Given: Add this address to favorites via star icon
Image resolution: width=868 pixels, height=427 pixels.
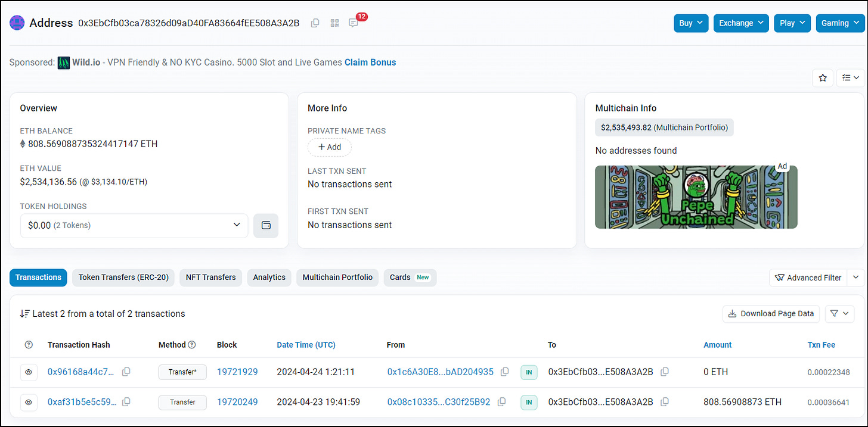Looking at the screenshot, I should [823, 77].
